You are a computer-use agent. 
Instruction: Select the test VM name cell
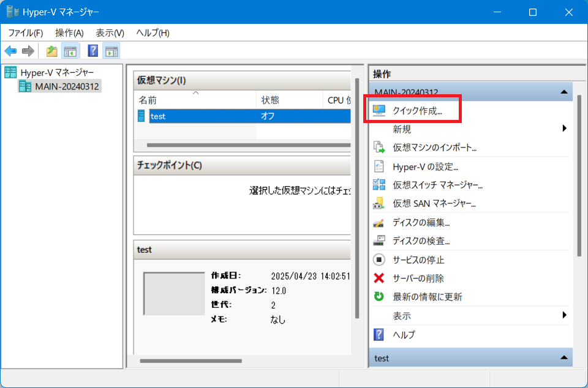click(203, 116)
